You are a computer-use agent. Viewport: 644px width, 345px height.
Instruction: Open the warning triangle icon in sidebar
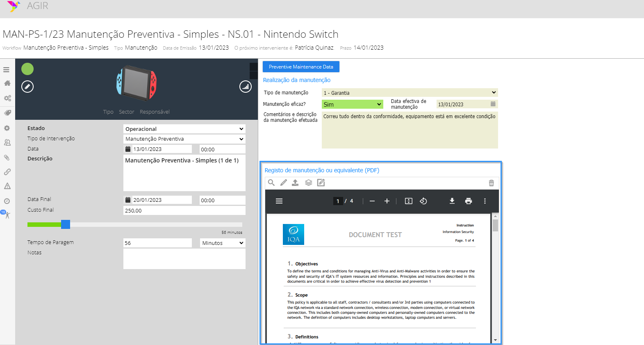click(7, 186)
